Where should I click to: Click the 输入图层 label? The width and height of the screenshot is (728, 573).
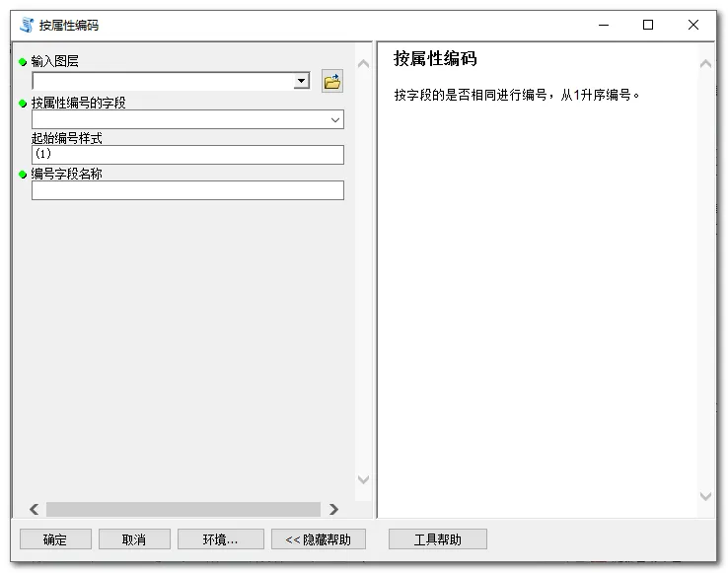55,61
